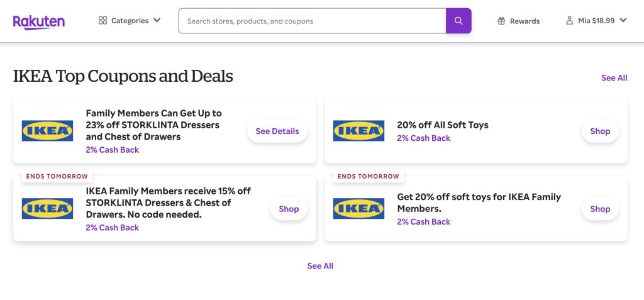Click IKEA logo on 15% off STORKLINTA deal
Viewport: 644px width, 300px height.
click(x=47, y=209)
